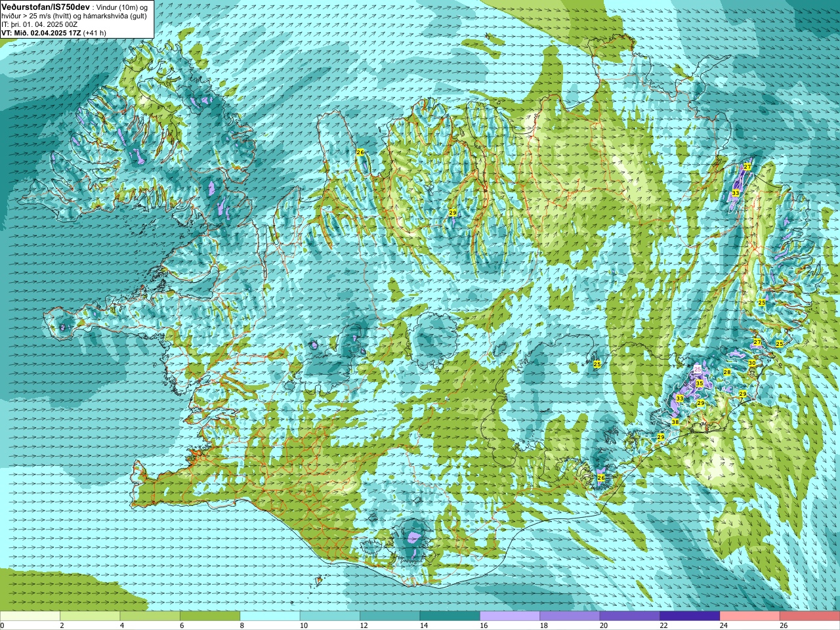Select the pink 24–26 m/s legend swatch
Image resolution: width=840 pixels, height=630 pixels.
point(750,616)
